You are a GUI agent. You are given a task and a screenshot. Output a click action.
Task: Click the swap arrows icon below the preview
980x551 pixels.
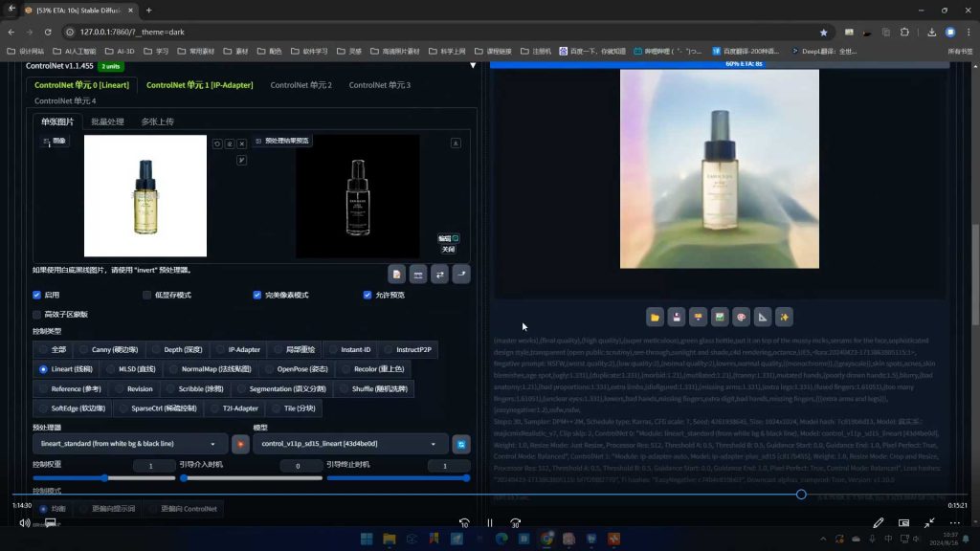tap(440, 275)
